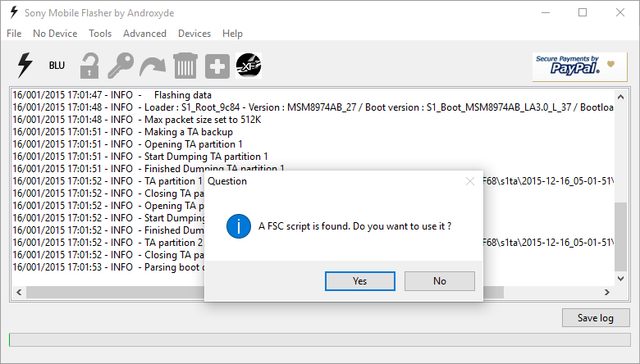This screenshot has width=640, height=364.
Task: Click the BLU bootloader unlock button
Action: [x=57, y=66]
